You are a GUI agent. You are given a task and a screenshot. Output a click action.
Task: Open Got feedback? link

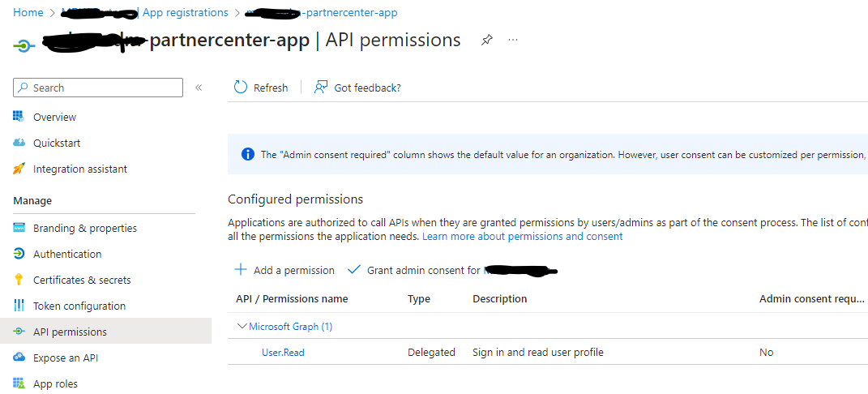click(x=368, y=88)
